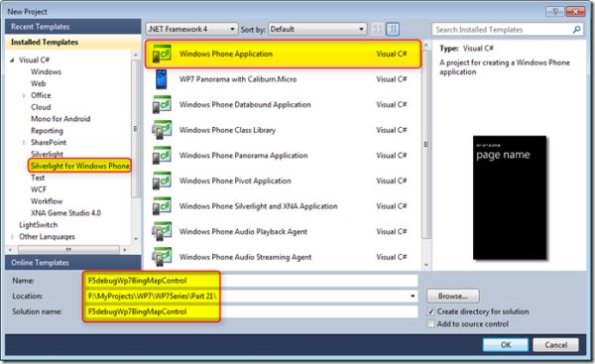Select the Test category
Viewport: 595px width, 364px height.
click(x=38, y=178)
